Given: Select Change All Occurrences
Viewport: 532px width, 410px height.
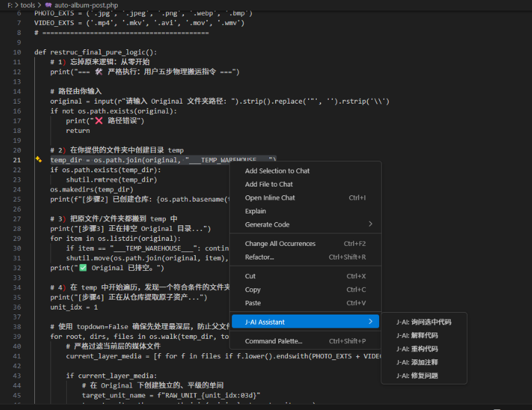Looking at the screenshot, I should (306, 244).
